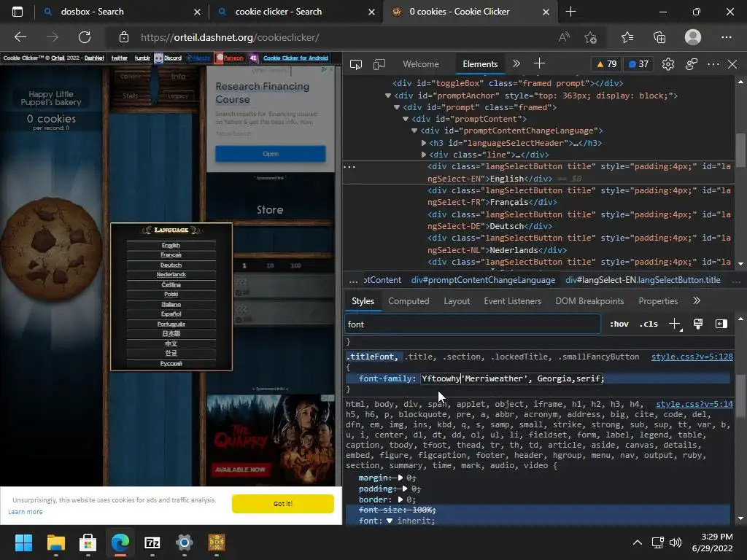Open DevTools feedback icon
This screenshot has width=747, height=560.
[692, 64]
